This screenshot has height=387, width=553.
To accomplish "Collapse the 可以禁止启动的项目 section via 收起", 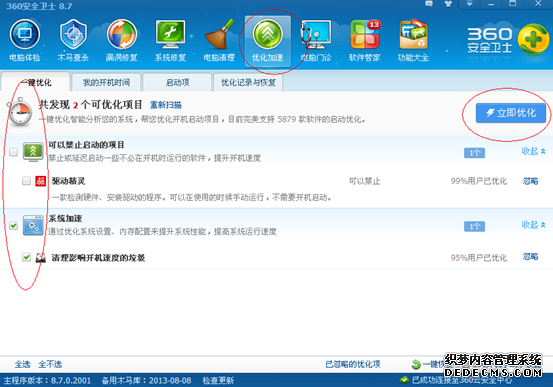I will pos(534,151).
